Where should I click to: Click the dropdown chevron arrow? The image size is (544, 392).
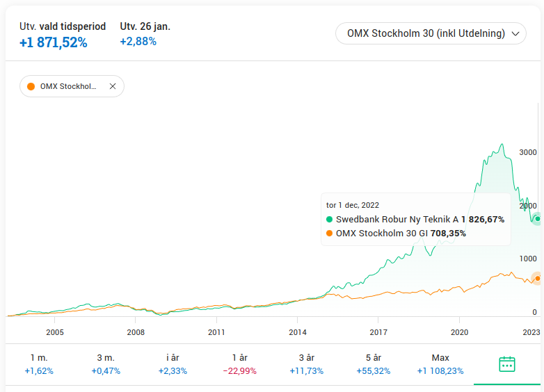(515, 33)
